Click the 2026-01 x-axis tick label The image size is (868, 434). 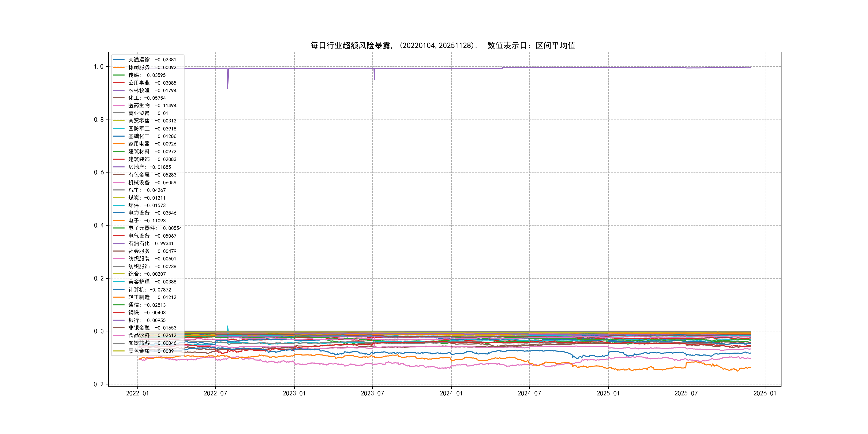pyautogui.click(x=765, y=393)
